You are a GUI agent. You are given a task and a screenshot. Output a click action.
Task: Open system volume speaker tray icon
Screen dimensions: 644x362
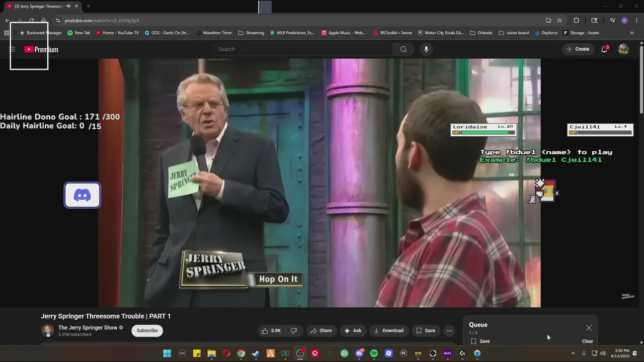tap(603, 353)
